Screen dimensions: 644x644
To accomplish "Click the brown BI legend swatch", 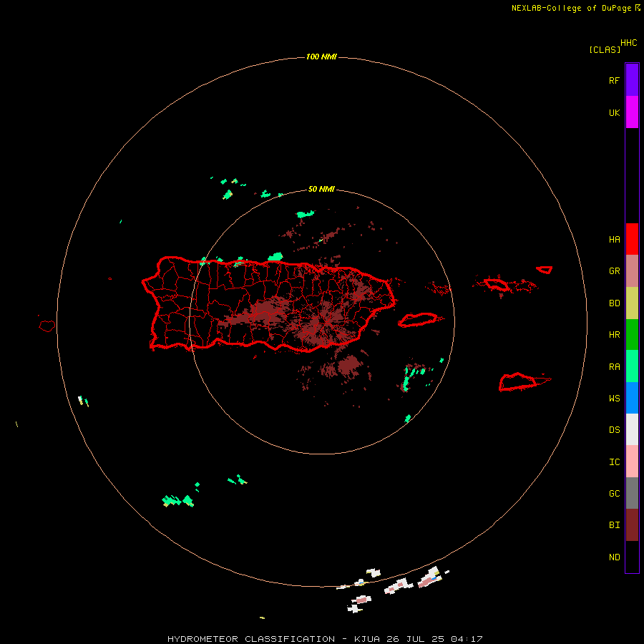I will click(x=632, y=525).
